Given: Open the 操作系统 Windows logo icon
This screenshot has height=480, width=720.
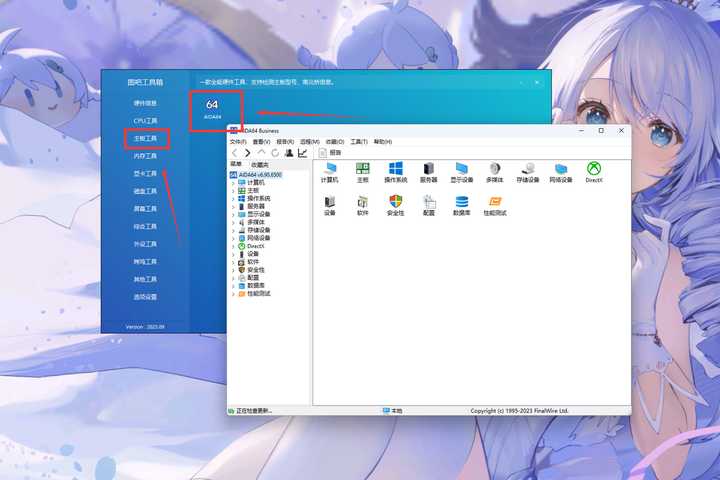Looking at the screenshot, I should (395, 173).
